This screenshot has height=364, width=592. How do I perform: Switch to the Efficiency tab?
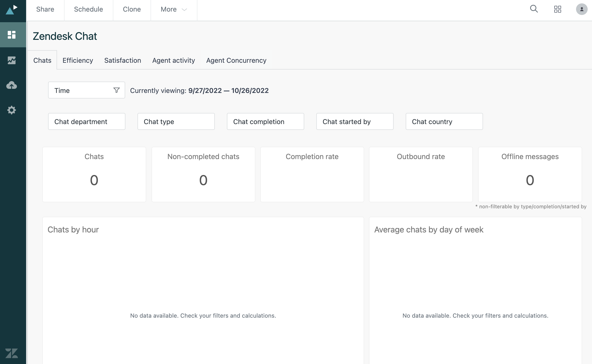[78, 60]
